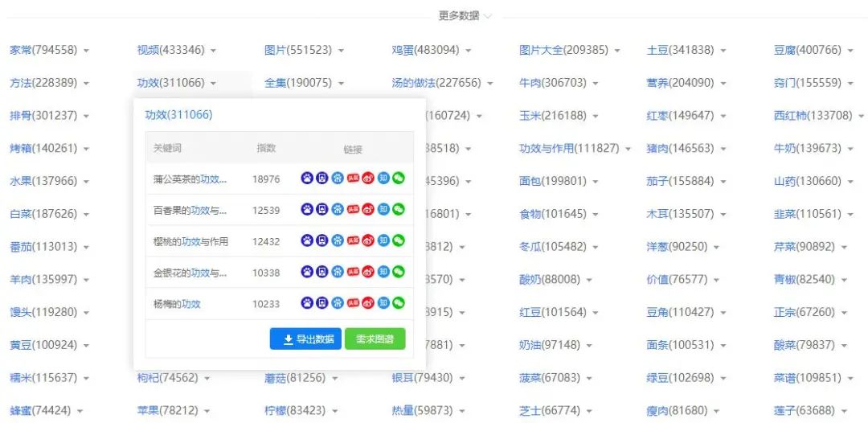Open the 烤箱(140261) keyword link
The image size is (868, 423).
[x=43, y=148]
